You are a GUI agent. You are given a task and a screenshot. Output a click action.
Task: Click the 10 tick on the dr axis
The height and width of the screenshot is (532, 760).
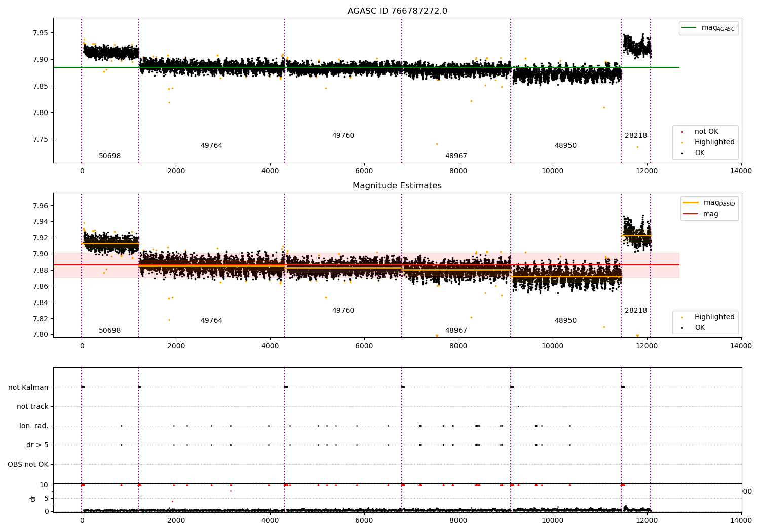(44, 485)
